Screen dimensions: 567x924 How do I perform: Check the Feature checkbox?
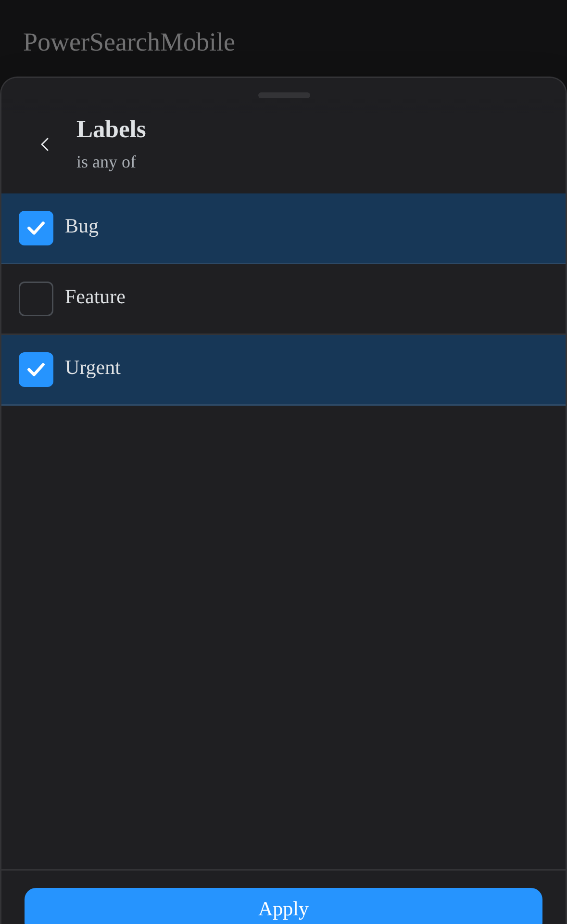click(36, 299)
